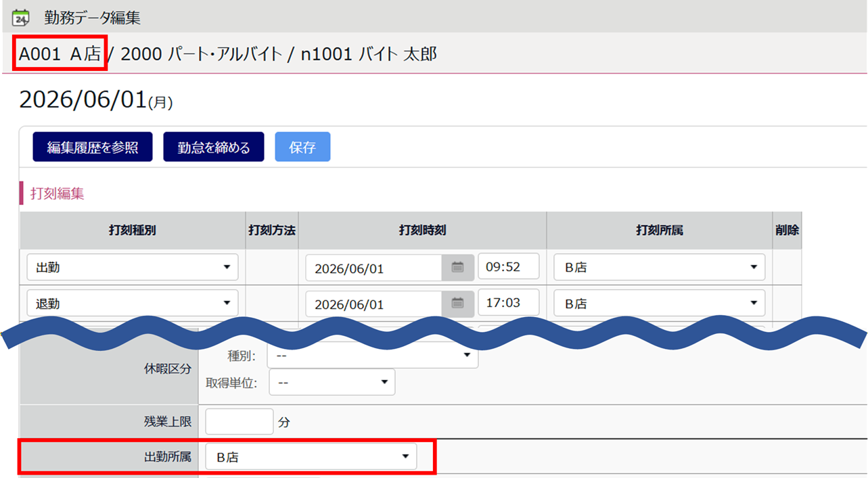868x478 pixels.
Task: Click the calendar icon beside 勤務データ編集 title
Action: pos(21,18)
